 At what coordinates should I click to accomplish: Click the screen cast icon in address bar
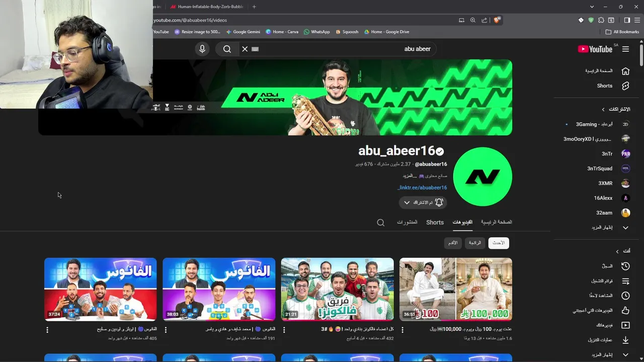pyautogui.click(x=461, y=20)
